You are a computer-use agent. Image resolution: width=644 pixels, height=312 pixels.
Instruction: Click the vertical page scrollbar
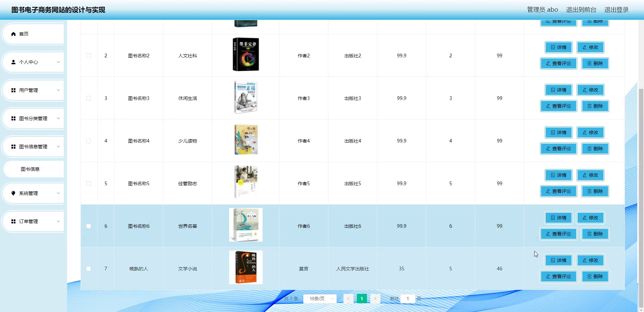[x=641, y=198]
